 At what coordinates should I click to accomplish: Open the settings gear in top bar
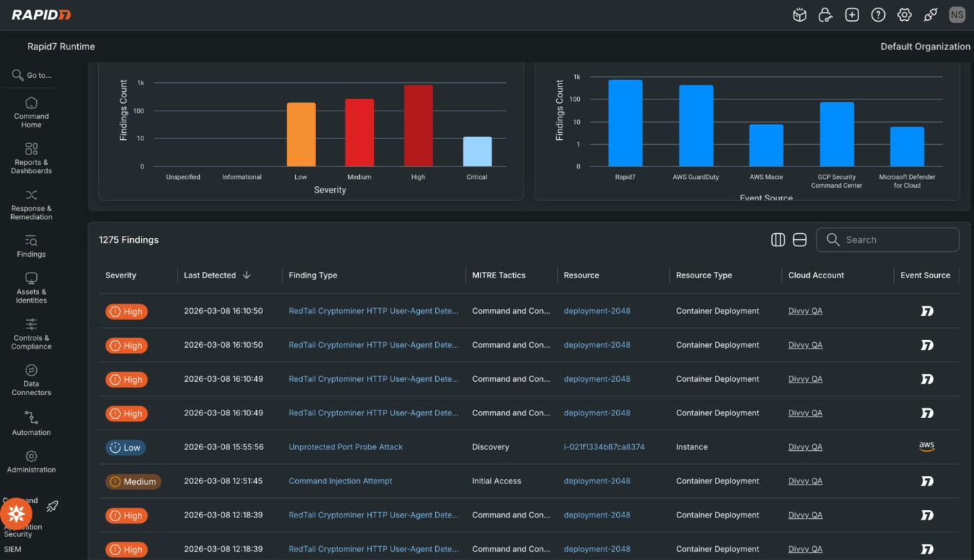click(x=904, y=14)
